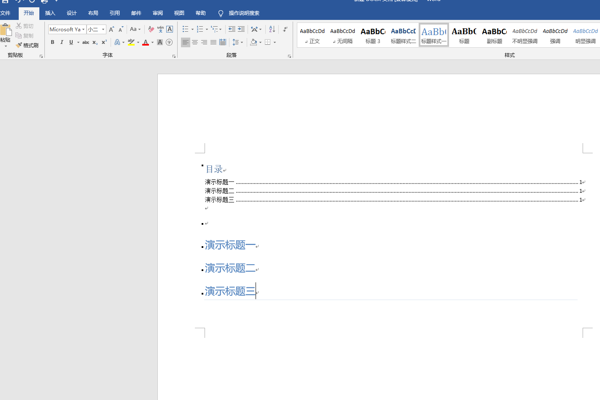Viewport: 600px width, 400px height.
Task: Apply text highlight color
Action: point(131,42)
